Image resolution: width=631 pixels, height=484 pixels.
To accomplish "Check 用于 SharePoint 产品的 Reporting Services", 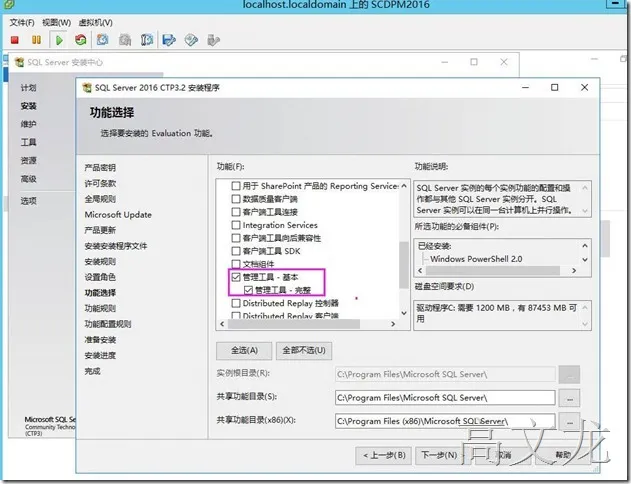I will (236, 186).
